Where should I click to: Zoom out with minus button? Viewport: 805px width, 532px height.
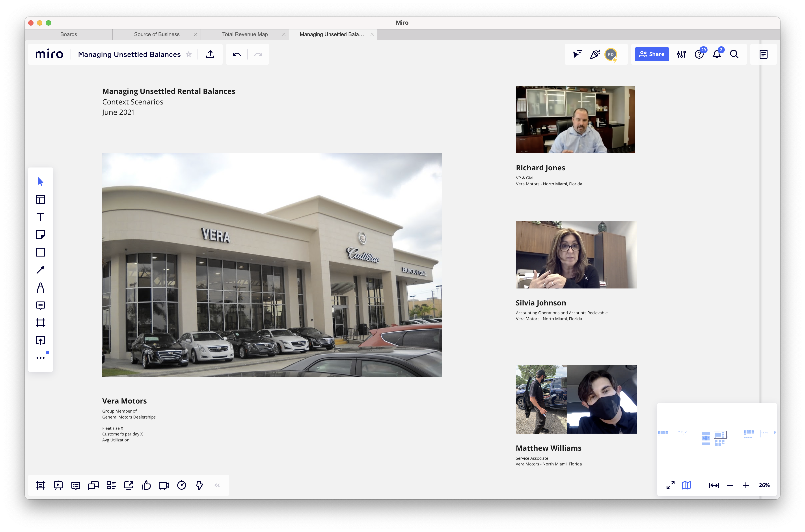coord(730,485)
